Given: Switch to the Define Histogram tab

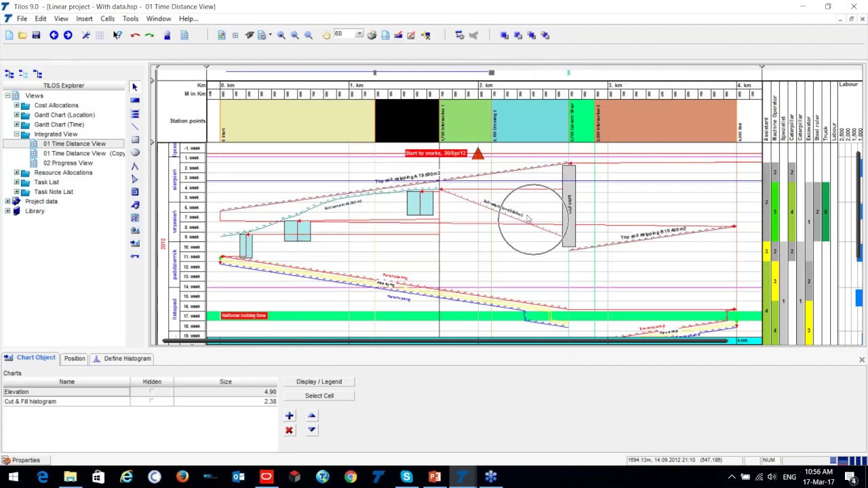Looking at the screenshot, I should tap(123, 359).
